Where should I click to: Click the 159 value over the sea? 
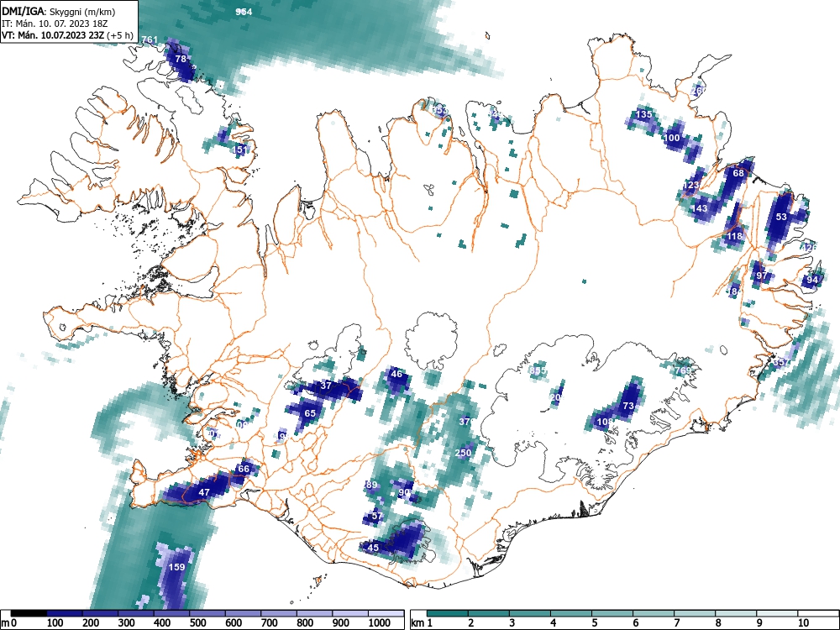[176, 567]
